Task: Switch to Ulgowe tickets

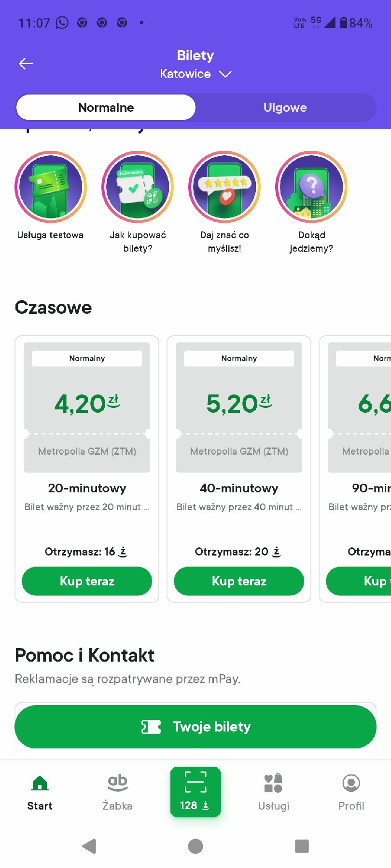Action: [285, 108]
